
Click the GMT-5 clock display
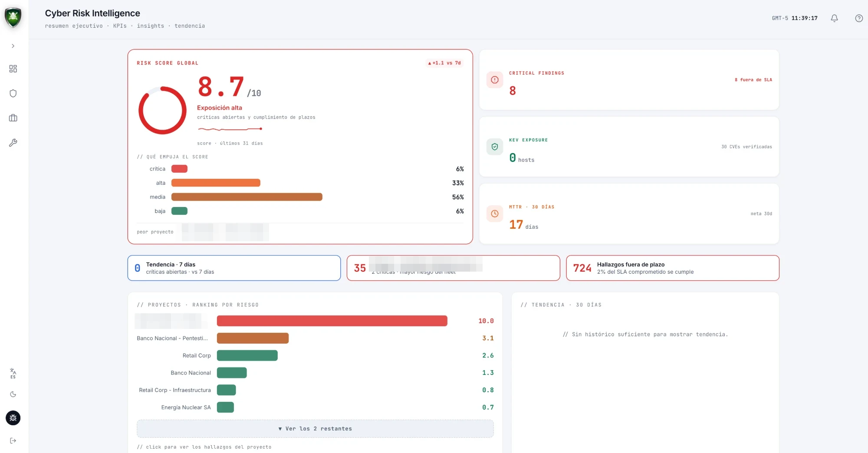(795, 18)
